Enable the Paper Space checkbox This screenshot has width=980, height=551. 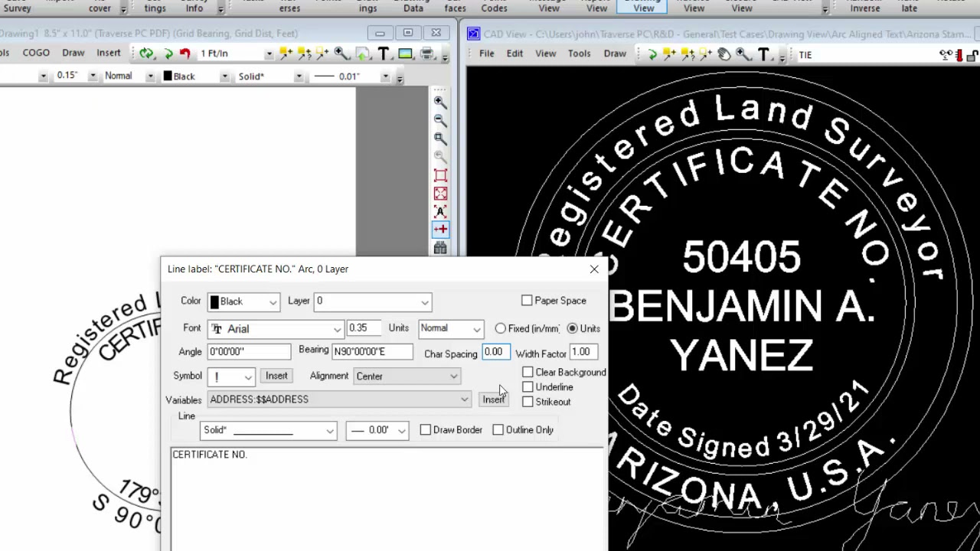[527, 301]
